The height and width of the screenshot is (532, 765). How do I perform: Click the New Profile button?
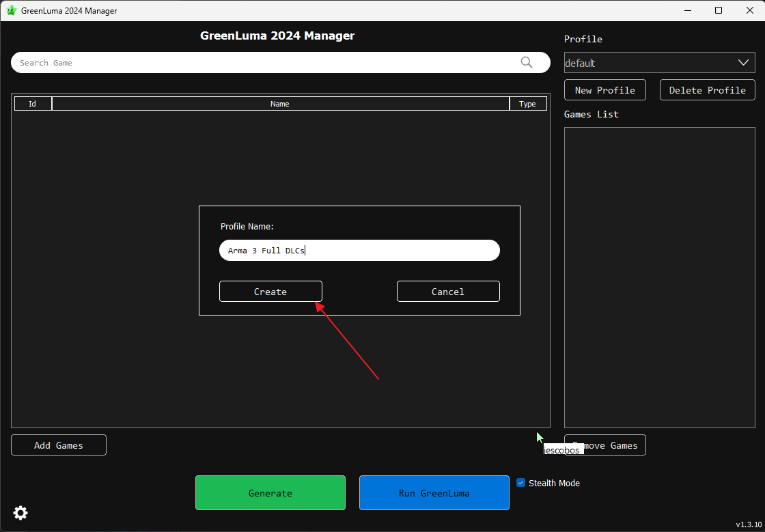pyautogui.click(x=604, y=90)
